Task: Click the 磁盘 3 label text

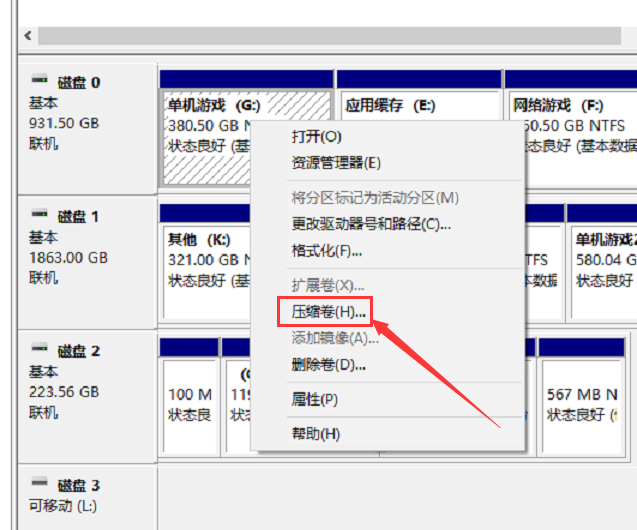Action: tap(79, 485)
